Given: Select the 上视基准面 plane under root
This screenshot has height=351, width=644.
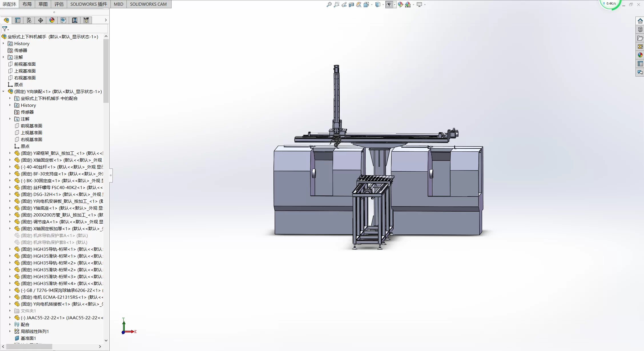Looking at the screenshot, I should (25, 71).
